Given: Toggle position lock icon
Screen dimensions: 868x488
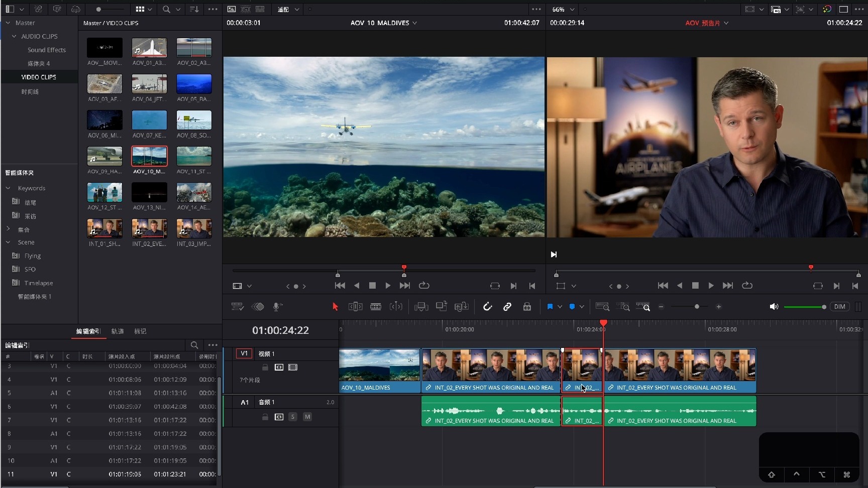Looking at the screenshot, I should pos(527,307).
